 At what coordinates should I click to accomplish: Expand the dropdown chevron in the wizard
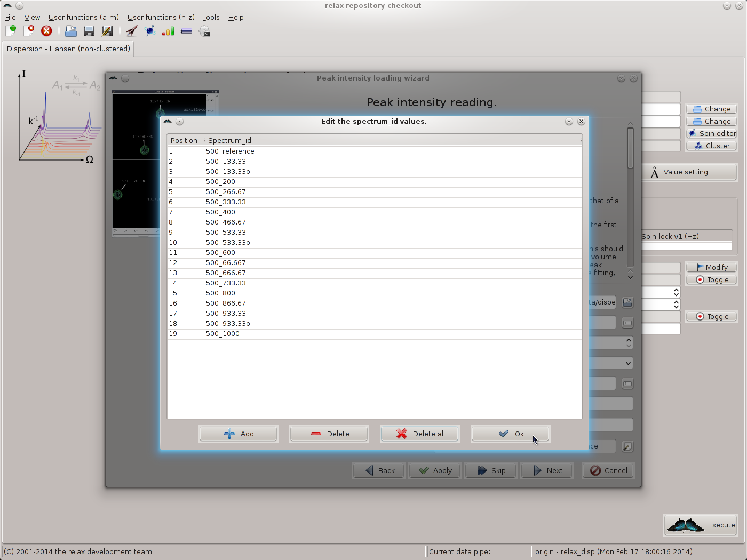coord(628,363)
